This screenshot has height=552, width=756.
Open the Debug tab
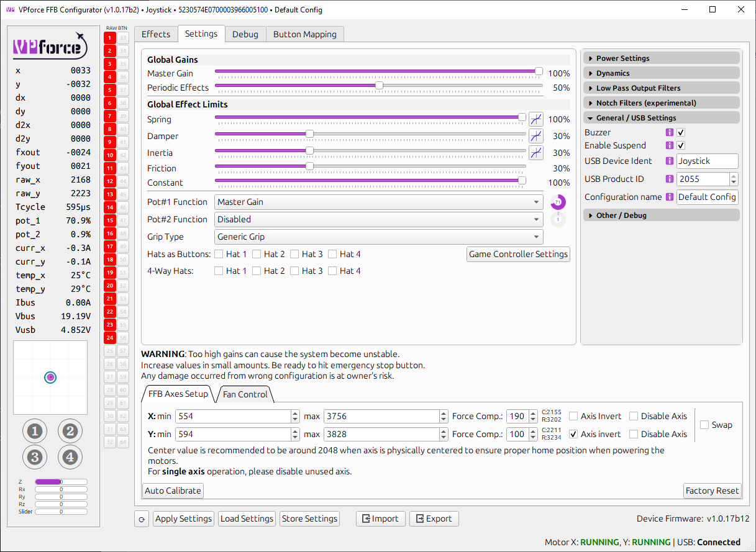click(245, 34)
